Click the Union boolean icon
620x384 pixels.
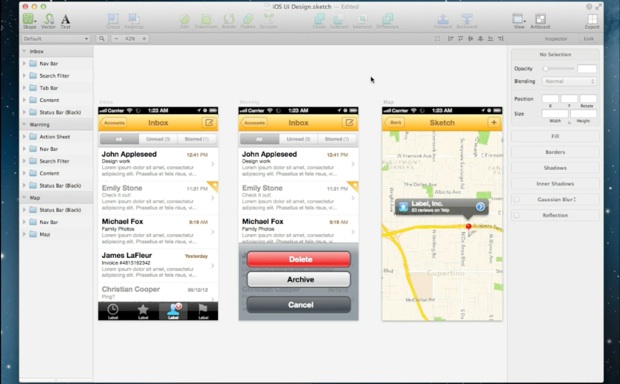pos(319,21)
